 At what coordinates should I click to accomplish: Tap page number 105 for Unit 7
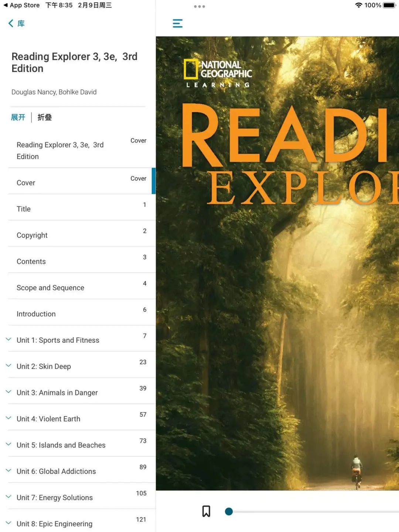[141, 493]
